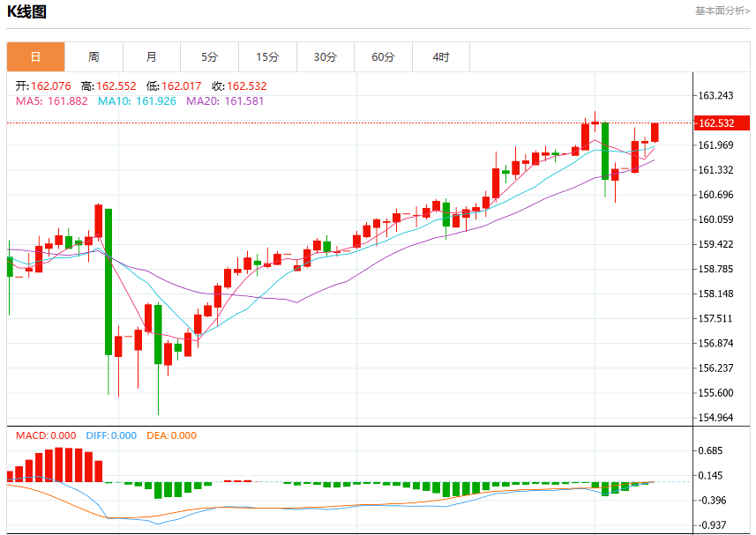The width and height of the screenshot is (756, 535).
Task: Click the MA5 161.882 indicator label
Action: coord(52,101)
